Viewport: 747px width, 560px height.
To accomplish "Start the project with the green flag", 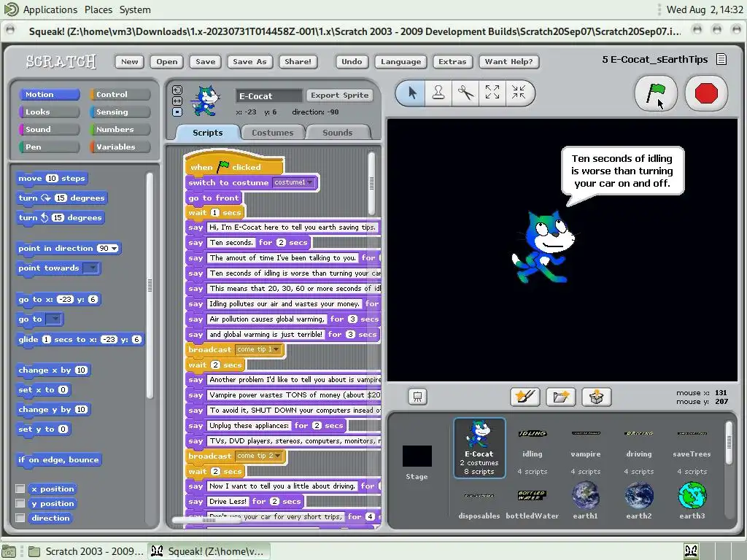I will coord(656,93).
